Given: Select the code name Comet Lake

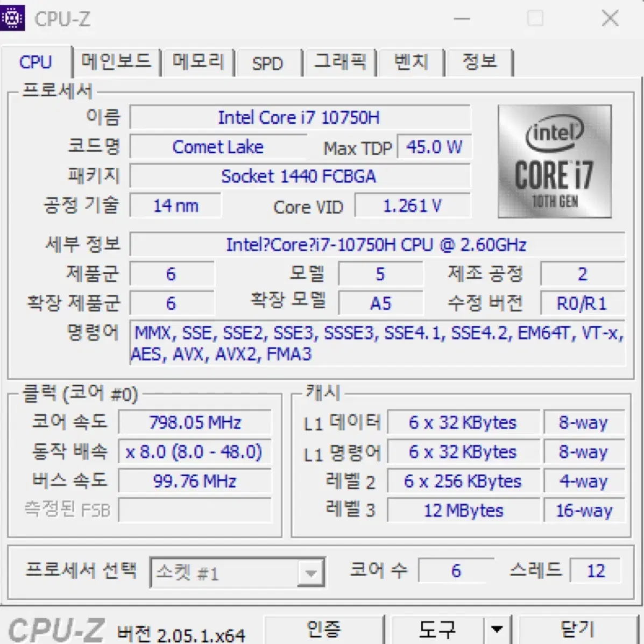Looking at the screenshot, I should [x=218, y=147].
